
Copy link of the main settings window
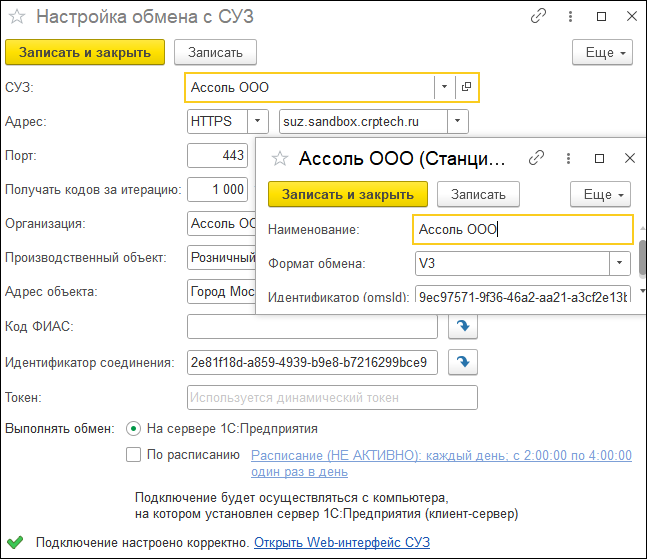click(539, 17)
